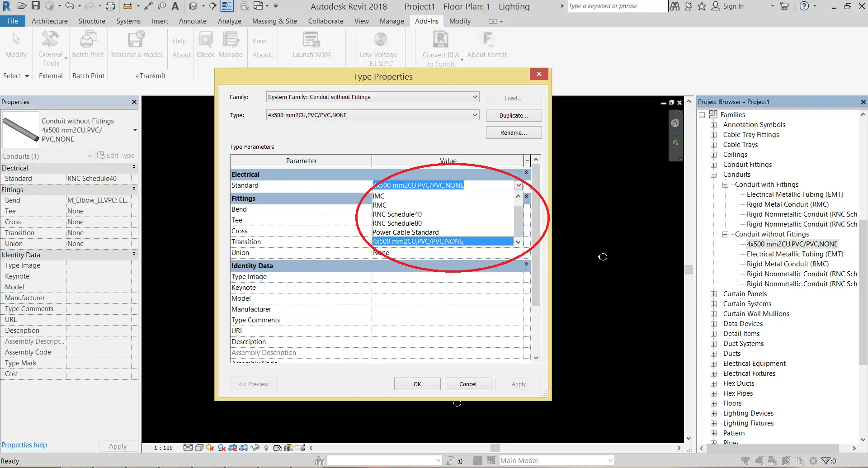Image resolution: width=868 pixels, height=468 pixels.
Task: Open the Autodesk App Store cart icon
Action: click(x=784, y=6)
